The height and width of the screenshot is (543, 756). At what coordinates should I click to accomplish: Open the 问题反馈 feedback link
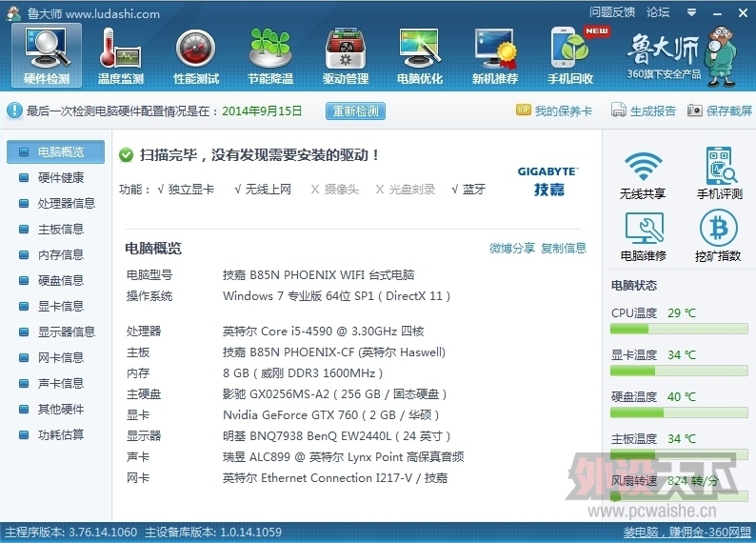pyautogui.click(x=612, y=12)
